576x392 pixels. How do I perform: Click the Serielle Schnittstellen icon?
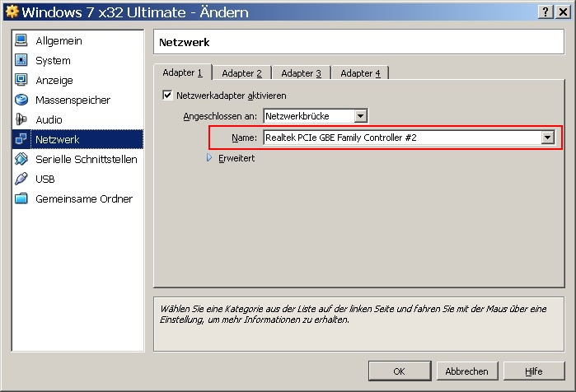(21, 159)
